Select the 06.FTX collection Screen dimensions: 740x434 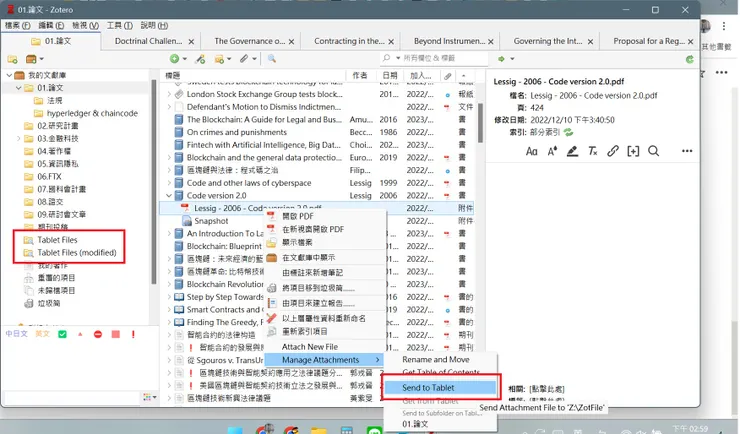click(x=49, y=176)
